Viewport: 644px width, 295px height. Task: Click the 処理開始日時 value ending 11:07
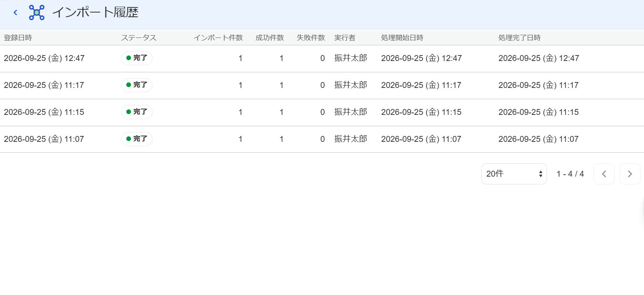421,139
